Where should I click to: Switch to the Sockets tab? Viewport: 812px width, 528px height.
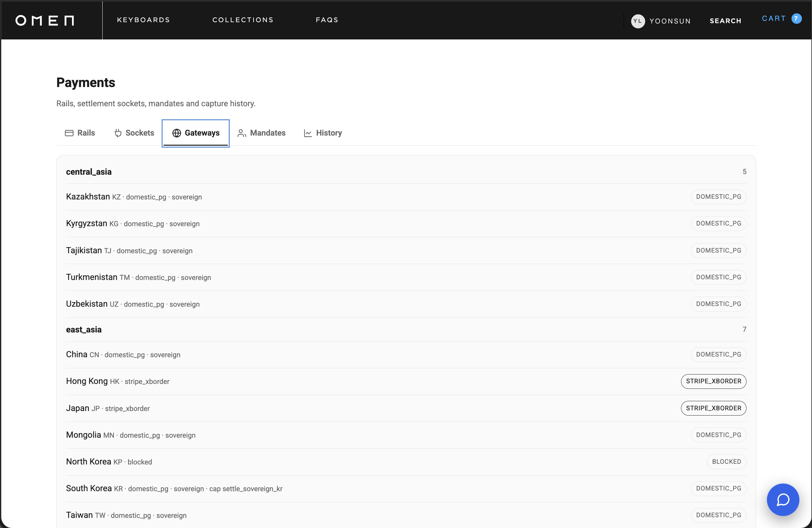(134, 133)
